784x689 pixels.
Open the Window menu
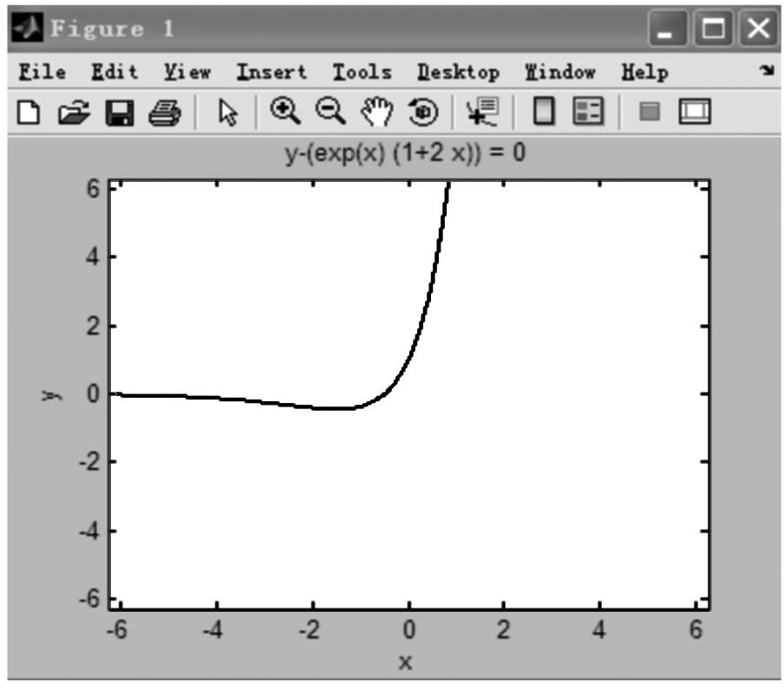point(560,72)
